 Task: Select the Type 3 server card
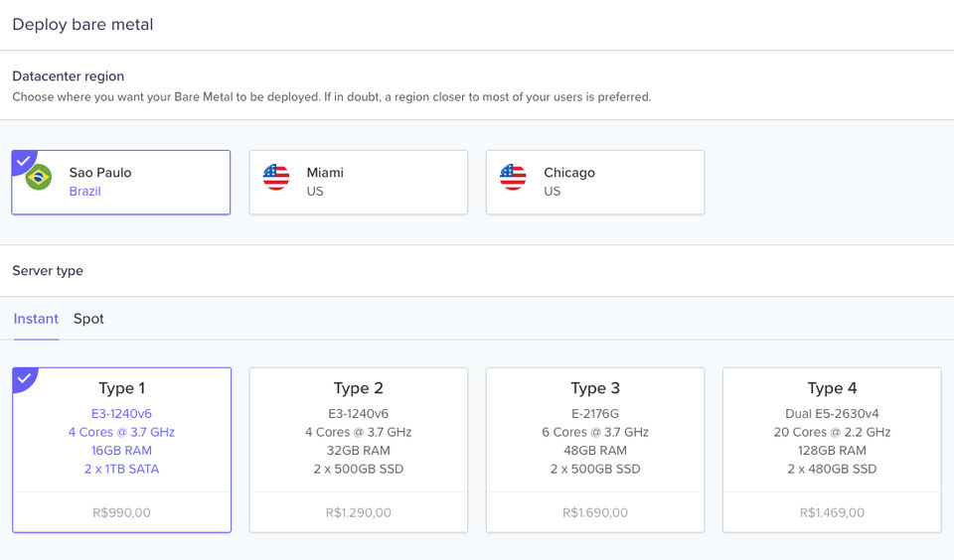(x=595, y=450)
